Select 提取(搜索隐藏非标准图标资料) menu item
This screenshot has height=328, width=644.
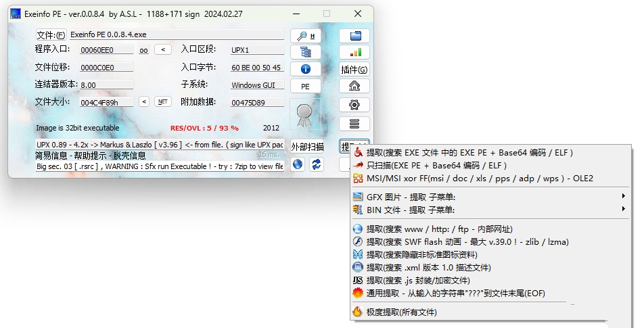[490, 254]
